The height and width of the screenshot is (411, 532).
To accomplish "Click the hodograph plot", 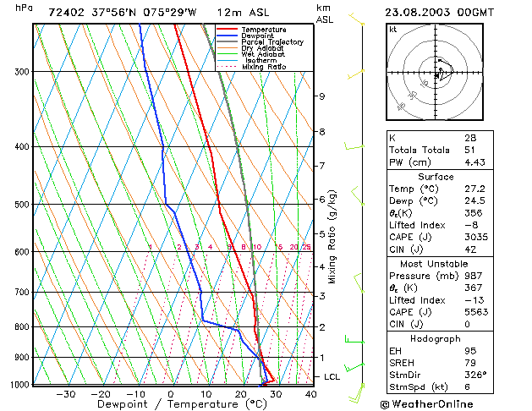I will [x=435, y=72].
